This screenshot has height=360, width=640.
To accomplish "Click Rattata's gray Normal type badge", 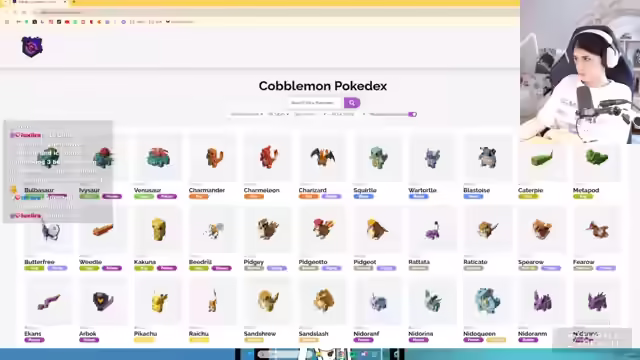I will point(418,268).
